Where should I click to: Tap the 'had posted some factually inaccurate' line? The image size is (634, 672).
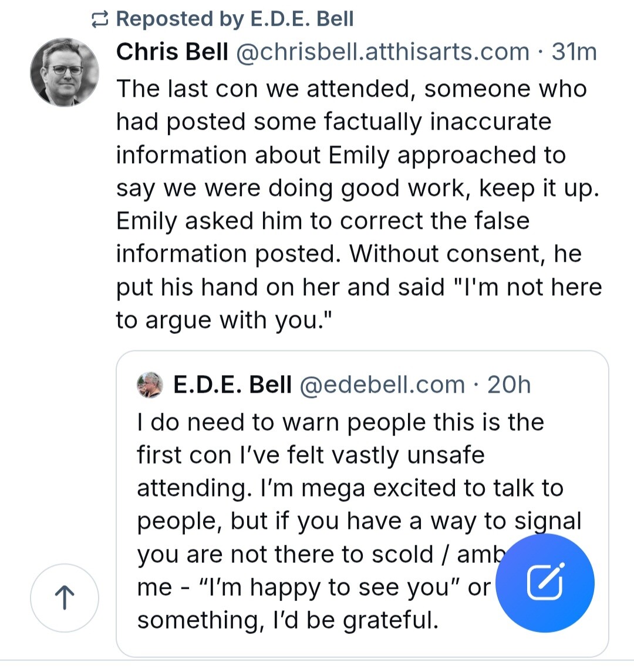[333, 121]
